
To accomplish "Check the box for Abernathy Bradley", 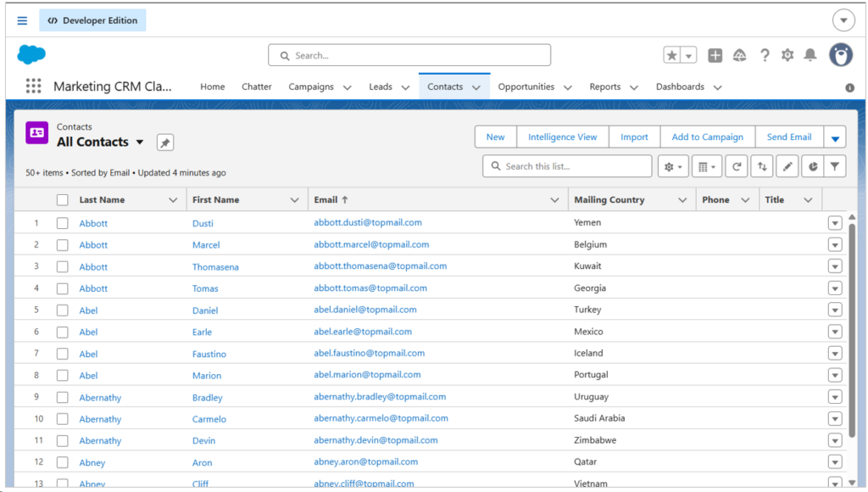I will (63, 397).
